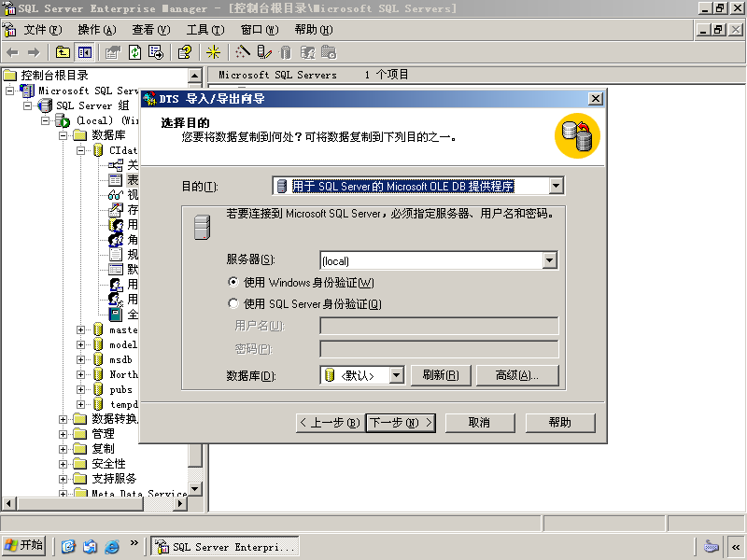Expand the 管理 folder node

coord(63,434)
